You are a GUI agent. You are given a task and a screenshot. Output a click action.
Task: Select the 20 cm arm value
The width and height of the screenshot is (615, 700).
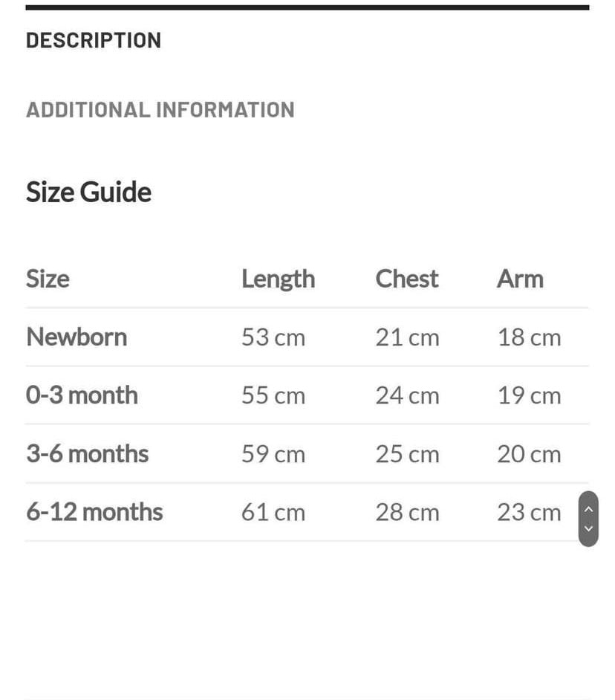pyautogui.click(x=529, y=454)
